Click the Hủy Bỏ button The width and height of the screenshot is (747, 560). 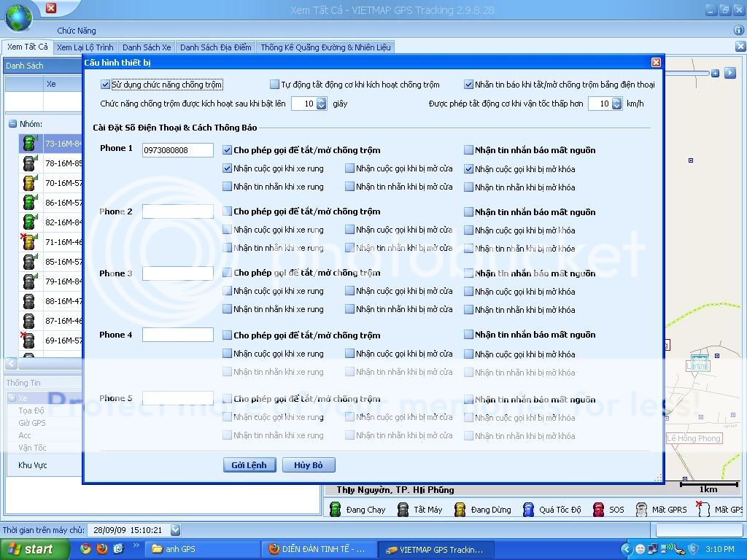[309, 465]
